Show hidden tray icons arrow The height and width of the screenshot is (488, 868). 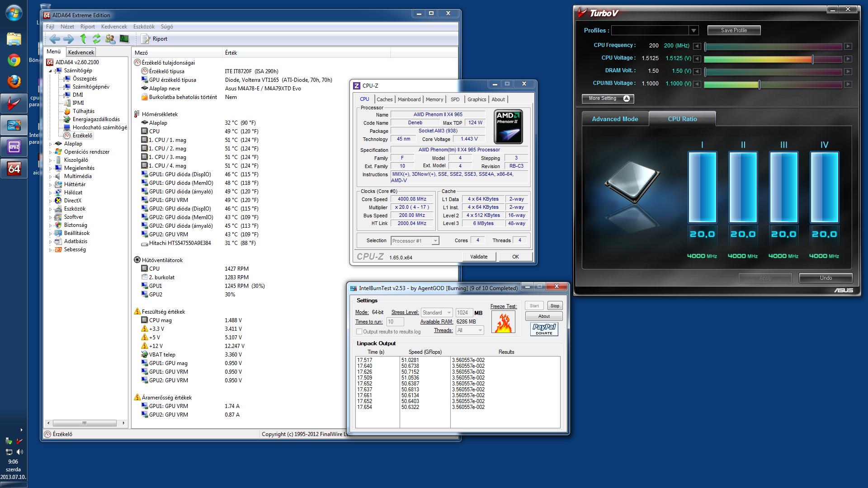tap(21, 430)
